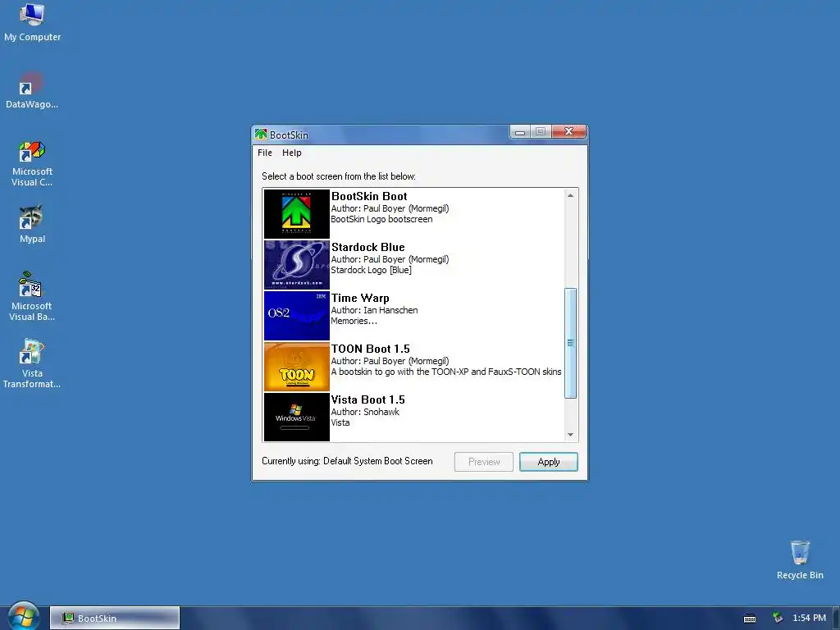Select the Vista Transformat... desktop icon

(32, 363)
